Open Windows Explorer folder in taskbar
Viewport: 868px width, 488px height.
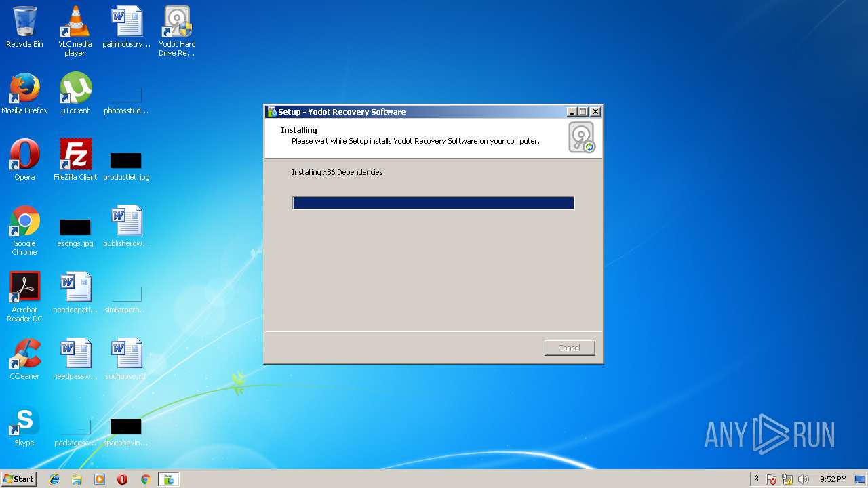tap(77, 479)
